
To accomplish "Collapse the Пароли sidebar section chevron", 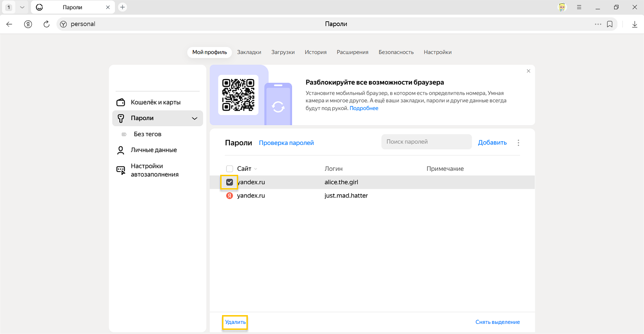I will (194, 118).
